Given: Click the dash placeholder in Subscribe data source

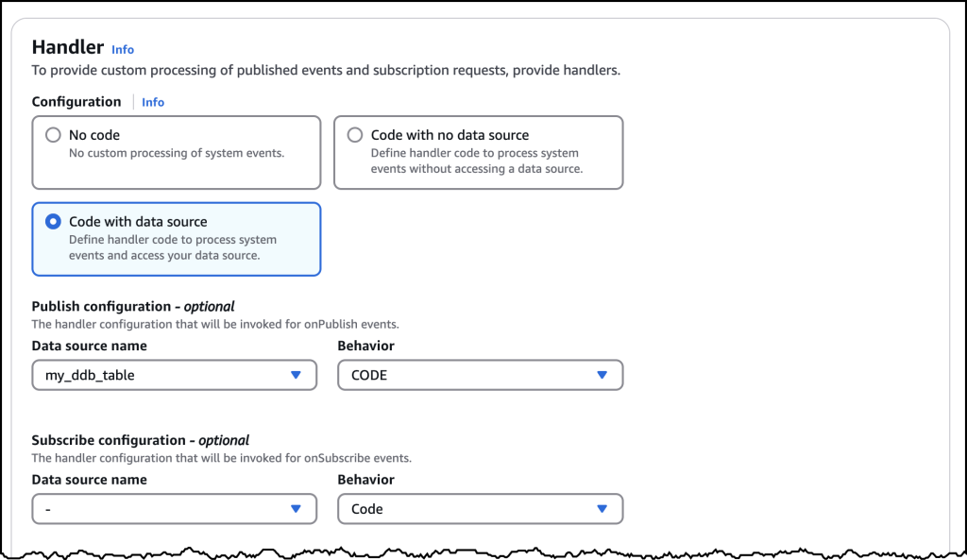Looking at the screenshot, I should tap(47, 508).
